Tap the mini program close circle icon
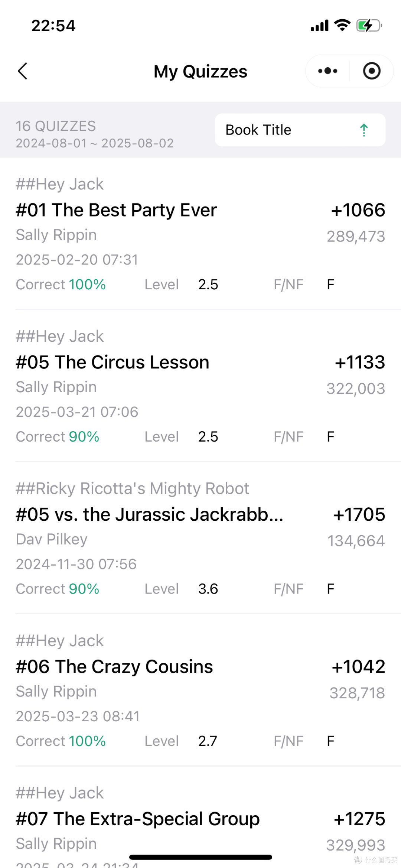Screen dimensions: 401x868 point(372,71)
